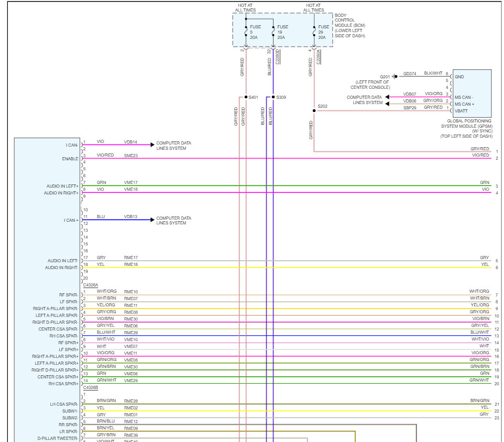The image size is (504, 442).
Task: Click the I CAN+ blue arrow head
Action: coord(152,220)
